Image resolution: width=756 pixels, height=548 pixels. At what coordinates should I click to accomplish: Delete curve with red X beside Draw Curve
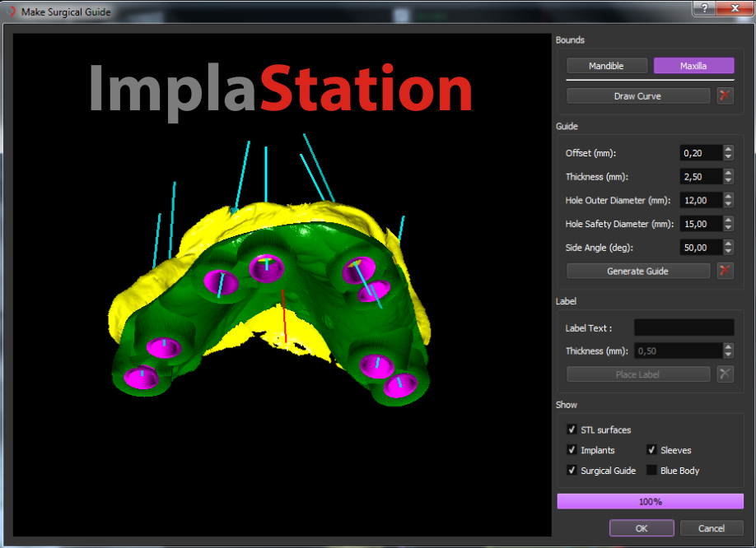725,95
